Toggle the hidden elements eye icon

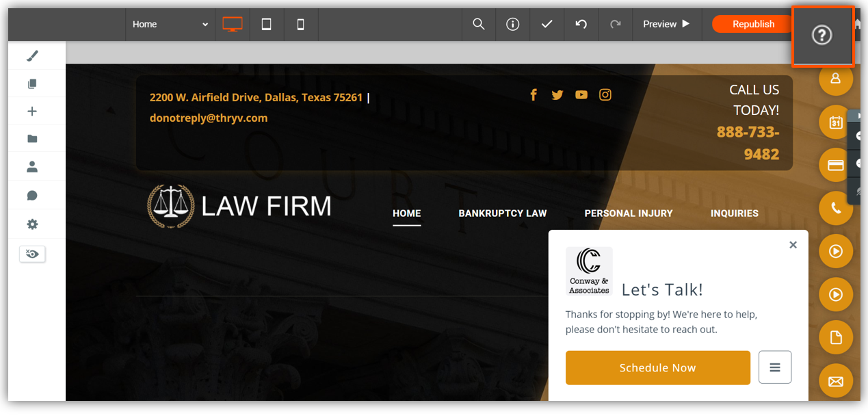click(x=32, y=254)
